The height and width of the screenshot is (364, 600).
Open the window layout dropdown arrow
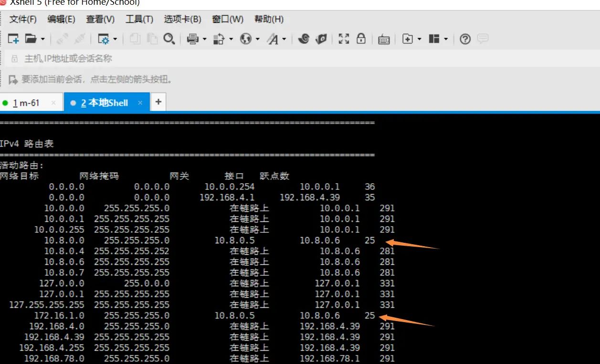click(x=445, y=39)
